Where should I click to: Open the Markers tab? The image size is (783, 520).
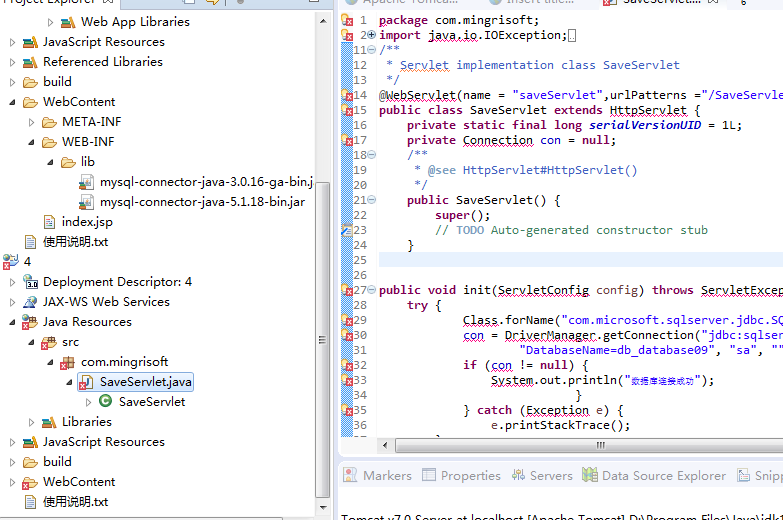(378, 476)
